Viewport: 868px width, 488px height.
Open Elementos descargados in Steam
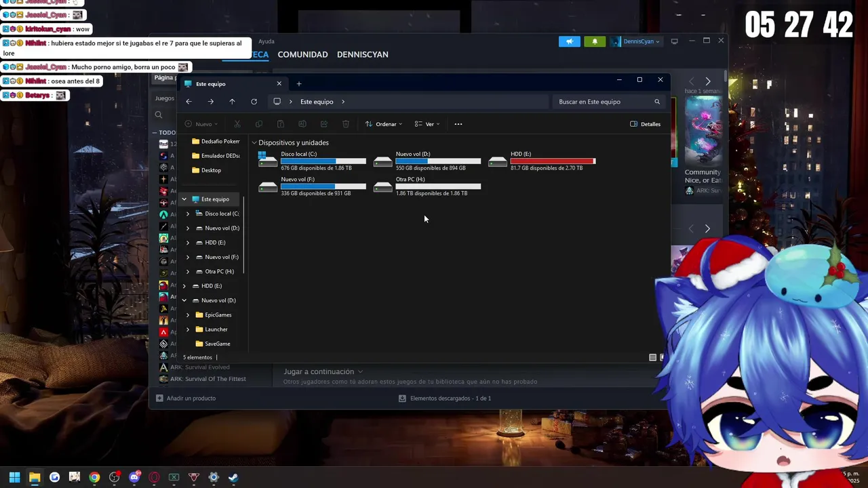click(x=445, y=399)
